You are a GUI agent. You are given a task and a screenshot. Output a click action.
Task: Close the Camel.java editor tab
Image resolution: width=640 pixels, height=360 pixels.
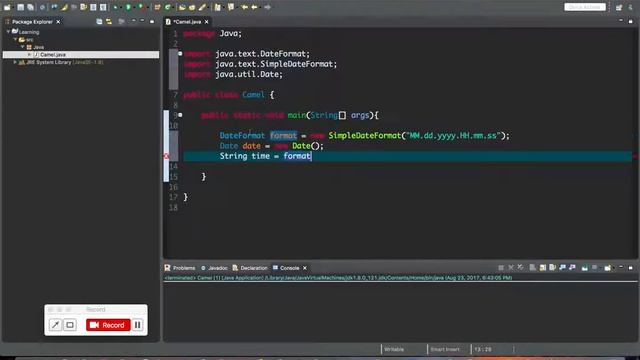pyautogui.click(x=207, y=22)
